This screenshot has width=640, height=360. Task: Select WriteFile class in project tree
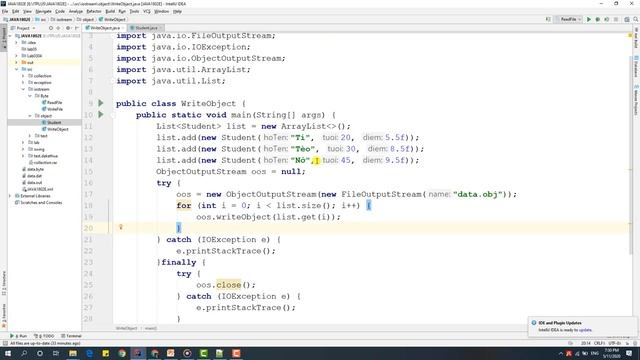[52, 109]
